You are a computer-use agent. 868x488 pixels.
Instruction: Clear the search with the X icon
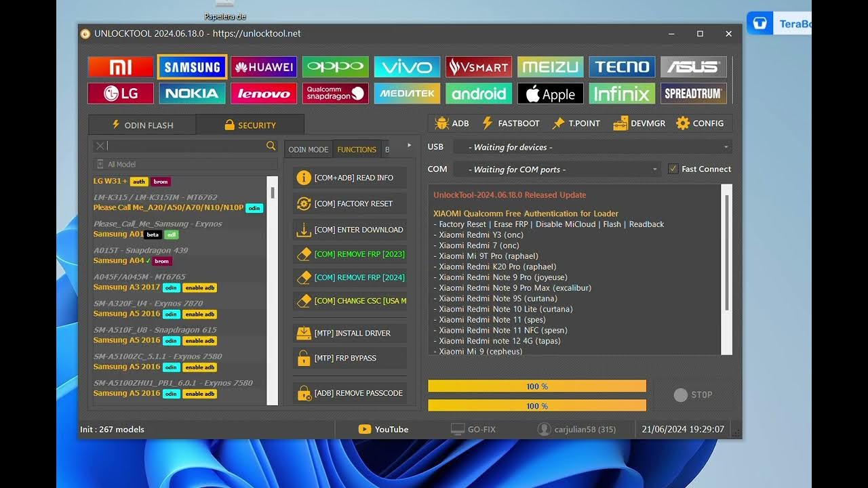click(x=100, y=146)
